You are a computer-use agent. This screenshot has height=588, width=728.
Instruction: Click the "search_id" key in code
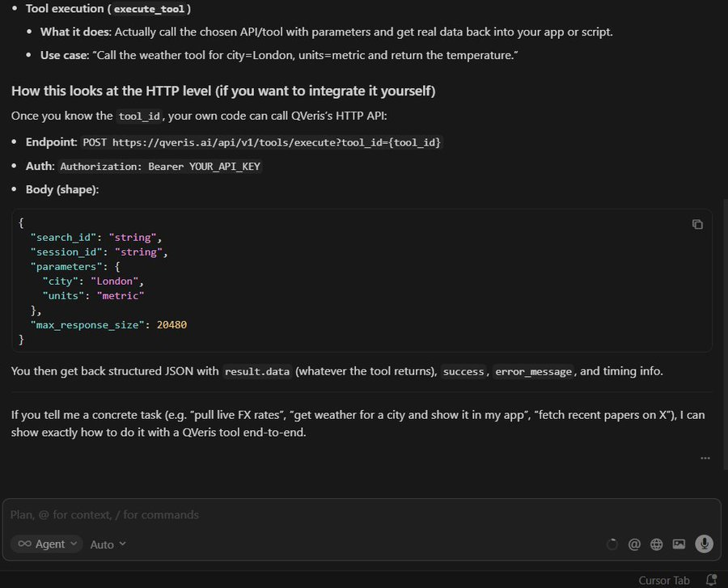[x=63, y=237]
